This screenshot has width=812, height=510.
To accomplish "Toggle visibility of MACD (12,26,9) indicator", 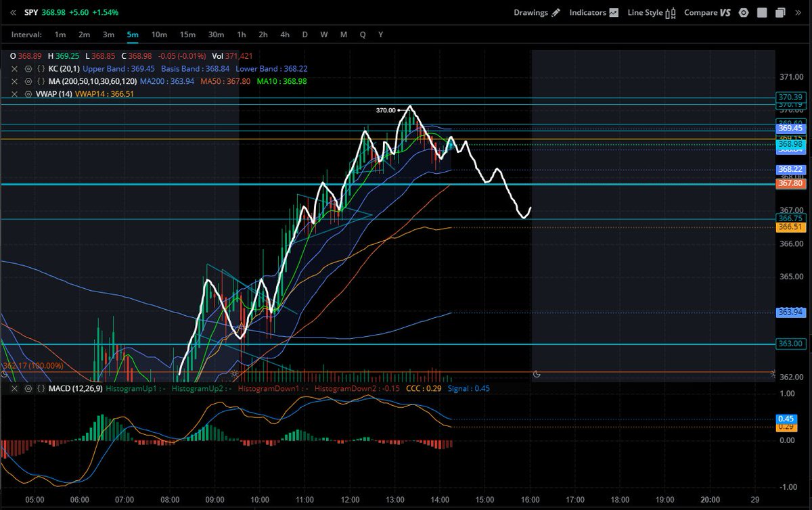I will 28,389.
